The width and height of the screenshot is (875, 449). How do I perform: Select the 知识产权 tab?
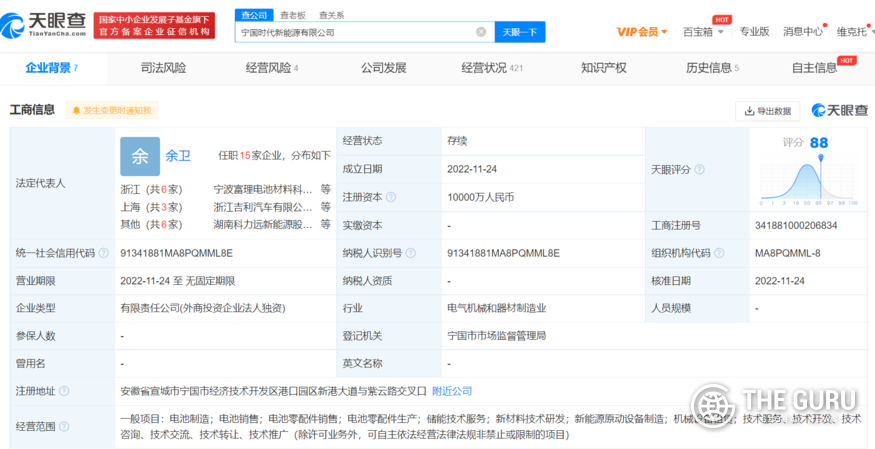point(604,68)
